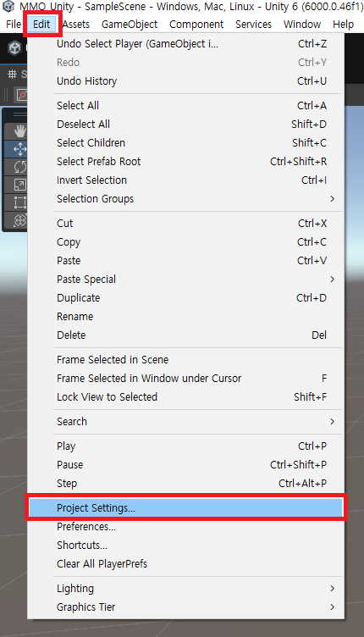This screenshot has height=637, width=364.
Task: Open Preferences...
Action: (x=186, y=527)
